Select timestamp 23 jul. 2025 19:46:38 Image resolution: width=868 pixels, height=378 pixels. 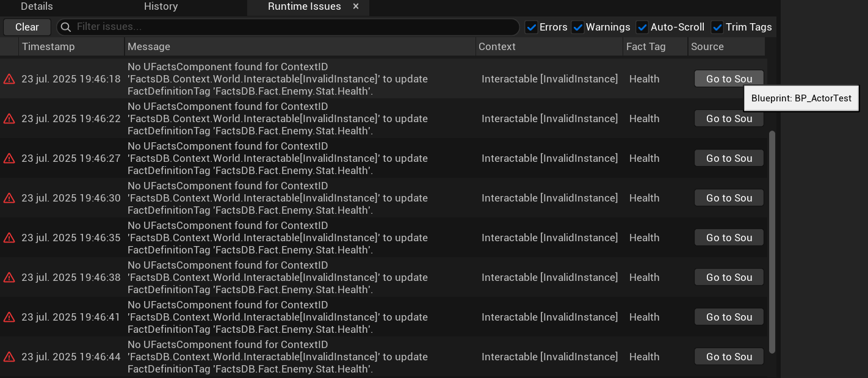pos(71,277)
